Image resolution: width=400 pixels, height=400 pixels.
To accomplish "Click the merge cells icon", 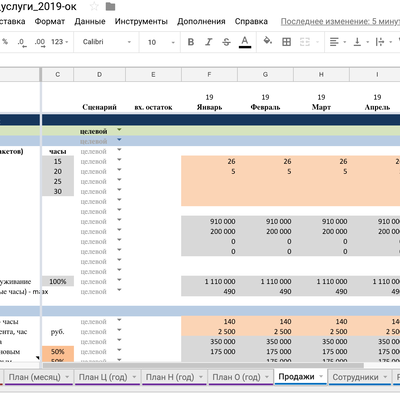I will coord(305,42).
